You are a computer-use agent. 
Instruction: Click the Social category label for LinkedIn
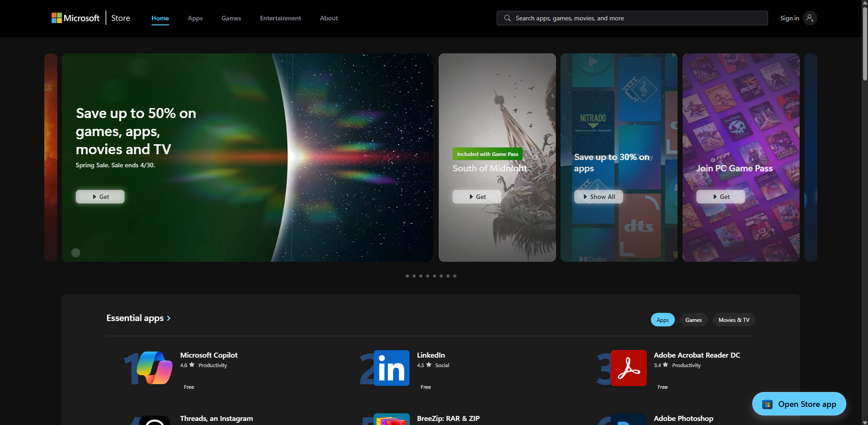[442, 365]
